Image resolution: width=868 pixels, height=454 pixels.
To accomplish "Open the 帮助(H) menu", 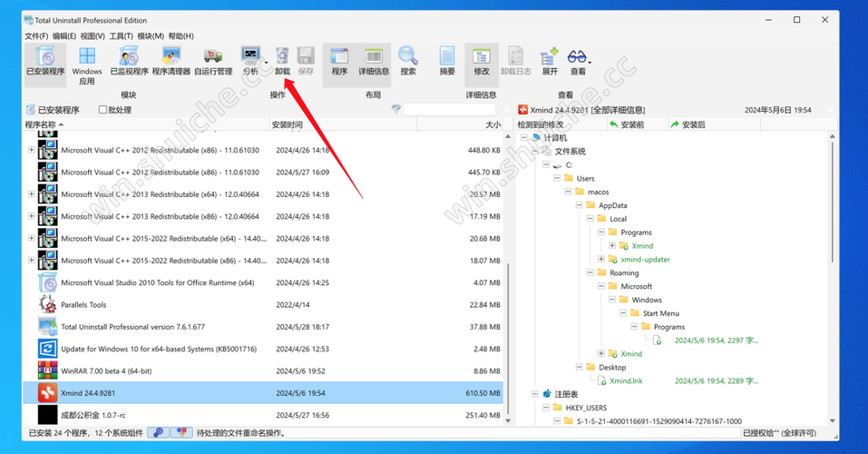I will coord(181,36).
